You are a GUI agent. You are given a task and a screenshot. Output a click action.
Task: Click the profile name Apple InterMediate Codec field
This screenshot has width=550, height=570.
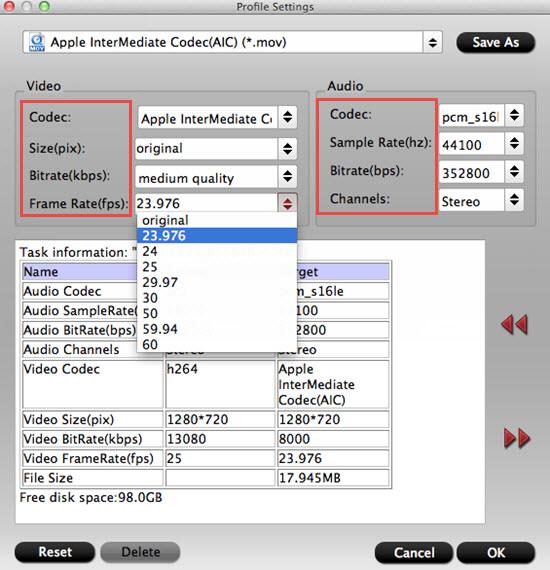[x=222, y=43]
